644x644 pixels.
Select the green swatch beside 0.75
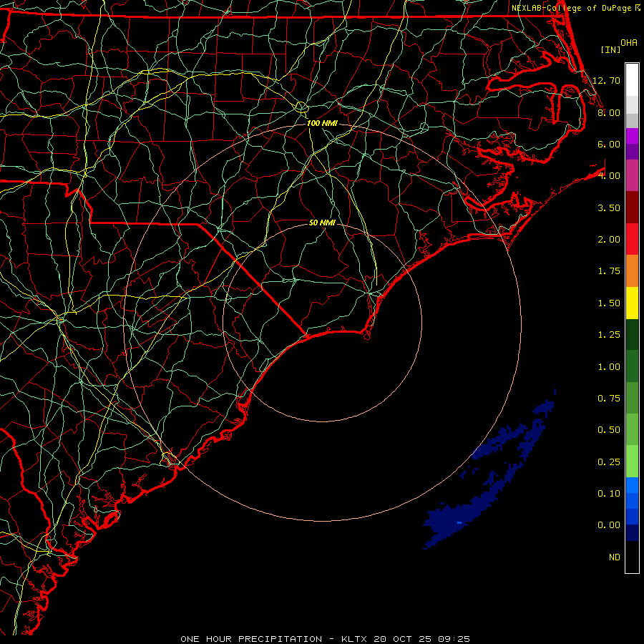(x=632, y=399)
